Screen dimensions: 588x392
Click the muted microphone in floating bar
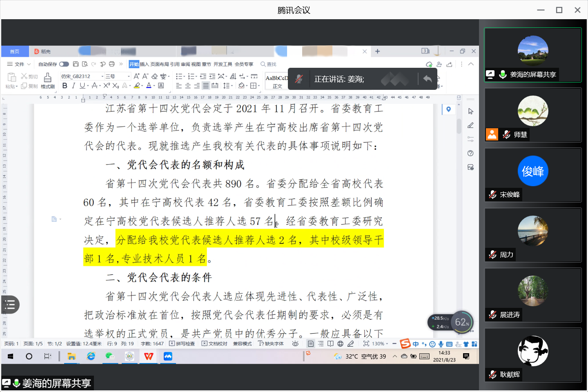[299, 79]
